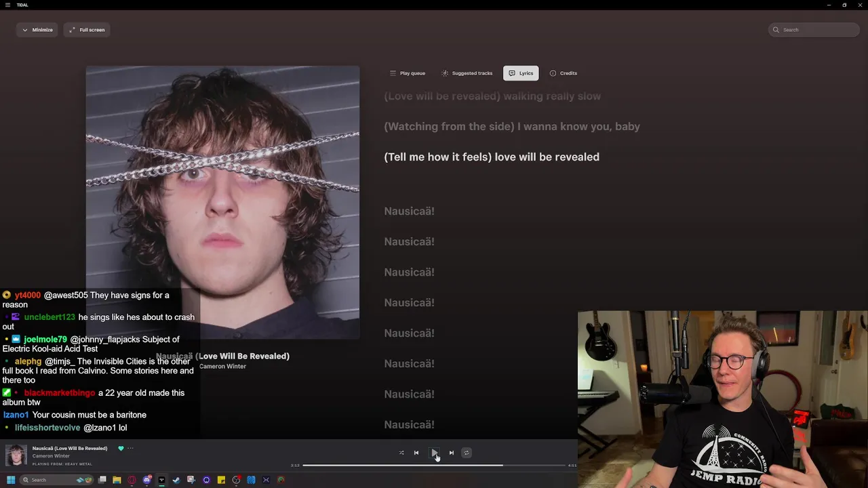The height and width of the screenshot is (488, 868).
Task: Toggle repeat mode
Action: pyautogui.click(x=466, y=453)
